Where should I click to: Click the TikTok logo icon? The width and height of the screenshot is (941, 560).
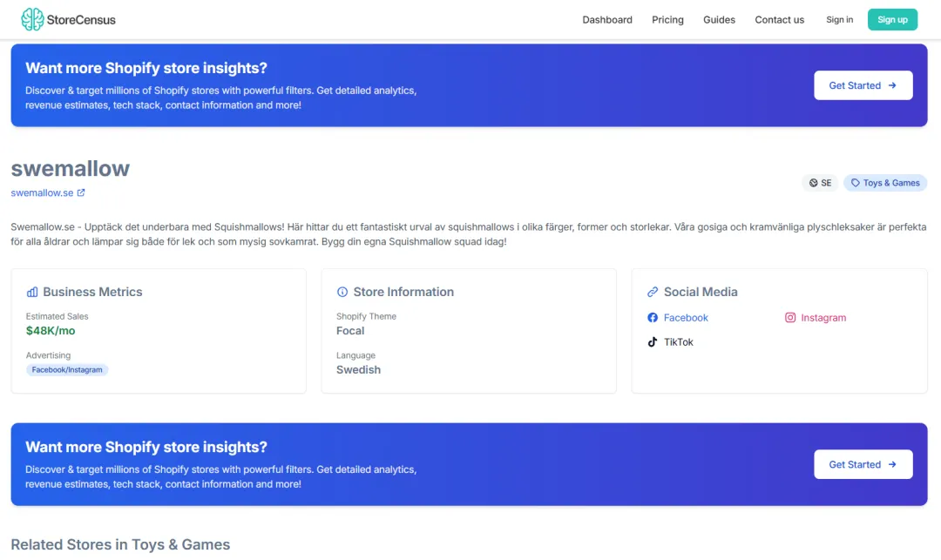(653, 342)
